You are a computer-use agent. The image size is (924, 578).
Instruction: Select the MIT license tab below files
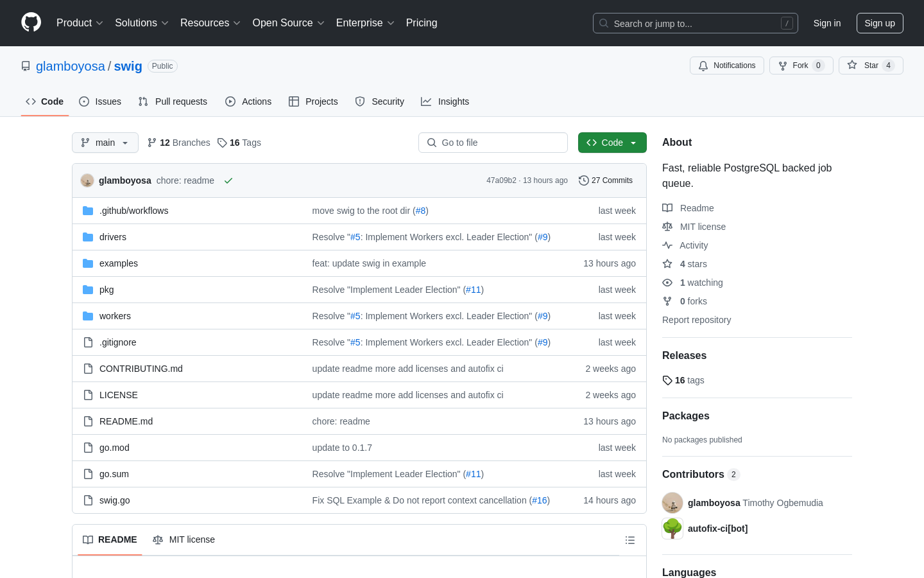pyautogui.click(x=184, y=539)
